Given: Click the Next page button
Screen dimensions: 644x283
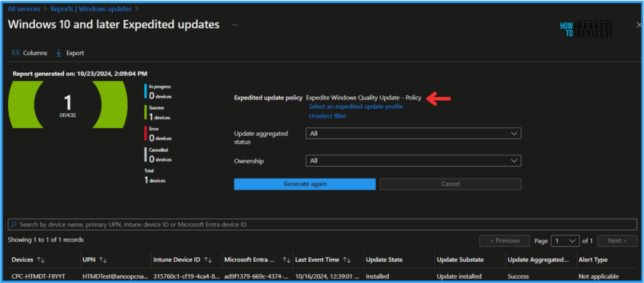Looking at the screenshot, I should click(617, 241).
